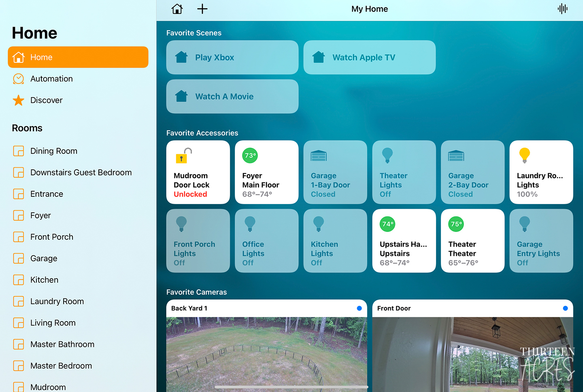583x392 pixels.
Task: Open the Garage 1-Bay Door tile
Action: 335,172
